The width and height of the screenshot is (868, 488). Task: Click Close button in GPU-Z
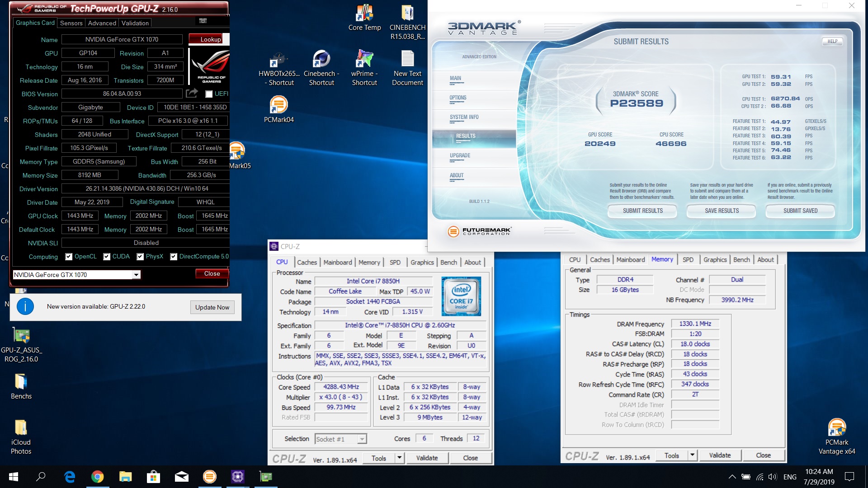click(x=212, y=273)
